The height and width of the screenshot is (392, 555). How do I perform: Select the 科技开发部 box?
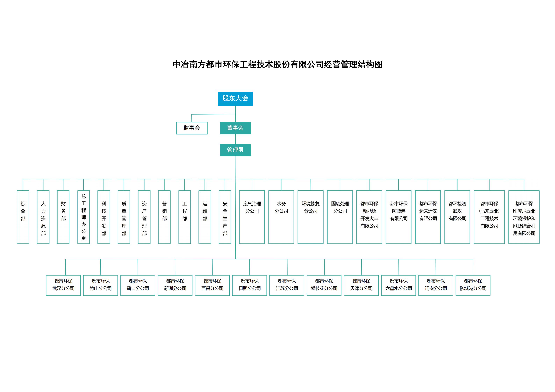[x=104, y=217]
